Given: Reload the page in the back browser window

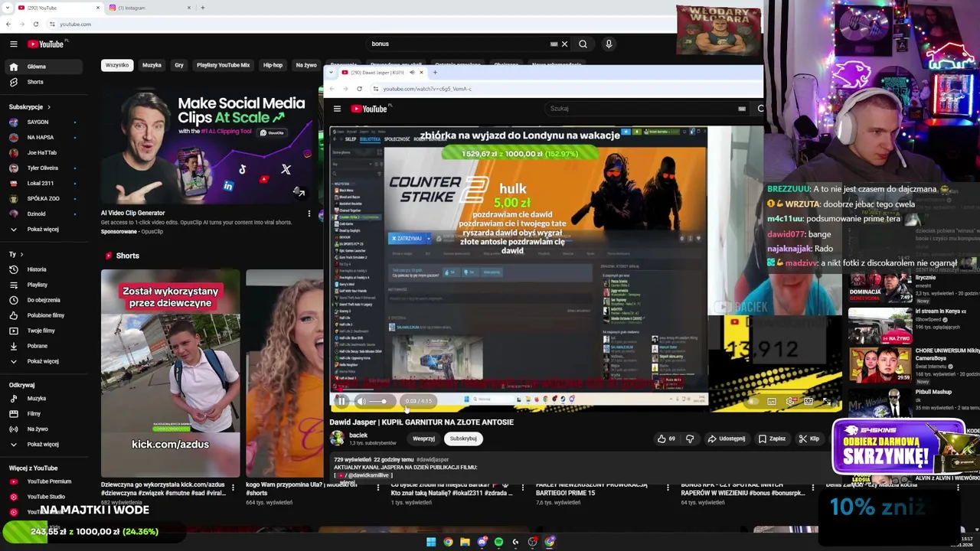Looking at the screenshot, I should click(x=35, y=24).
